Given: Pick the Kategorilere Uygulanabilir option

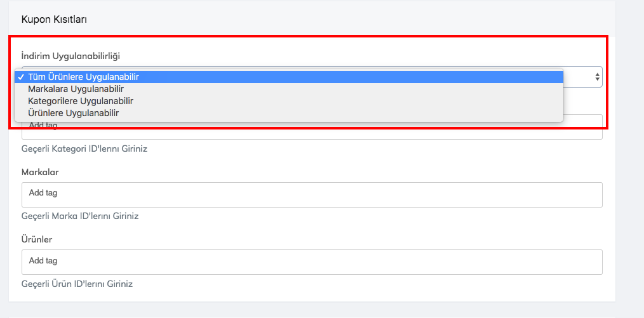Looking at the screenshot, I should [81, 101].
